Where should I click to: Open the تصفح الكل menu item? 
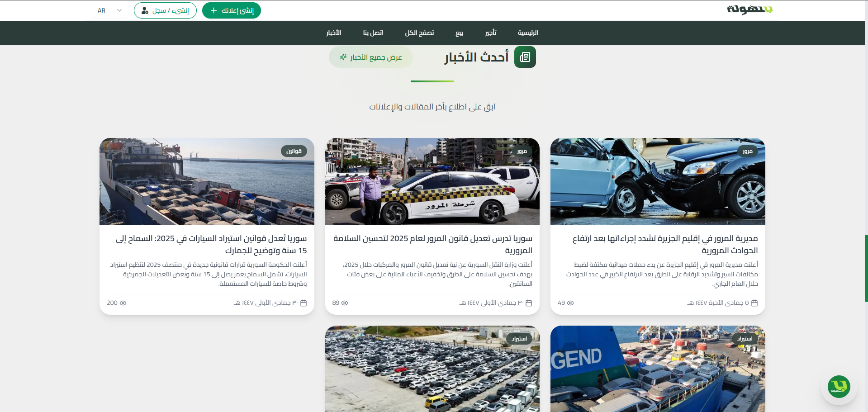tap(419, 33)
